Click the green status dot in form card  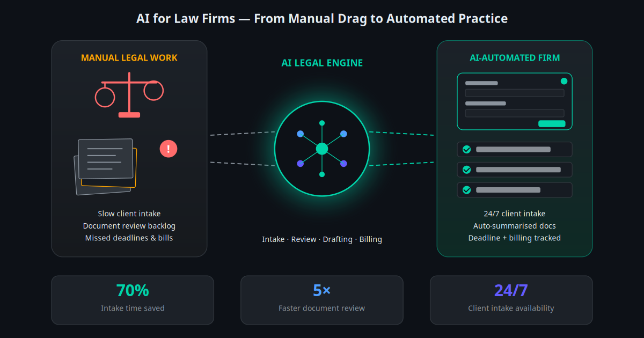563,81
